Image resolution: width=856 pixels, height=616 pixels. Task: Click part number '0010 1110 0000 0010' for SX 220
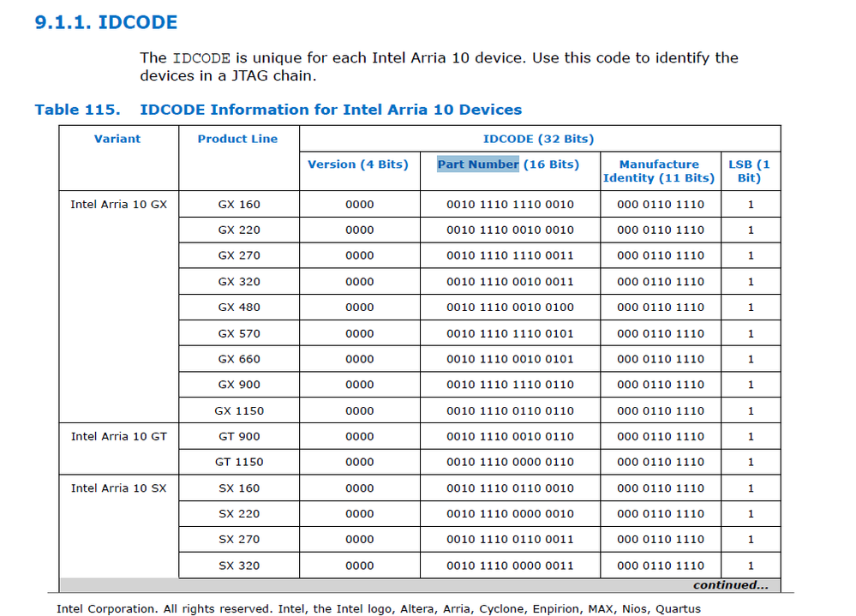(510, 514)
